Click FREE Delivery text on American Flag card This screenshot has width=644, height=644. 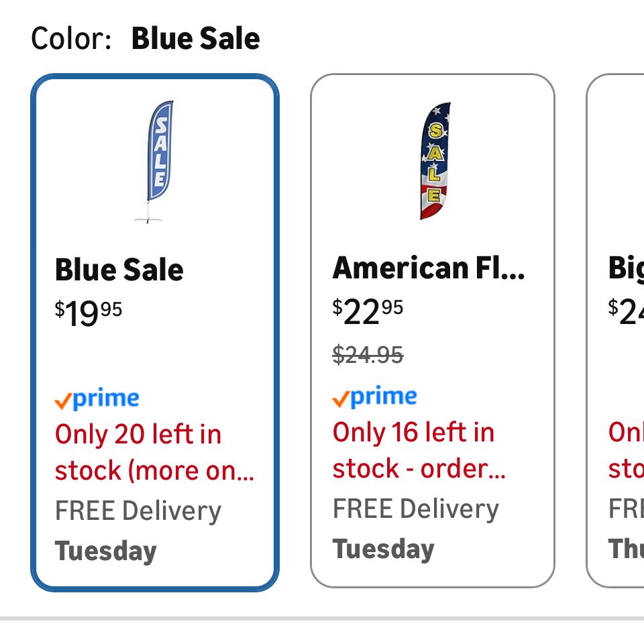pyautogui.click(x=416, y=509)
